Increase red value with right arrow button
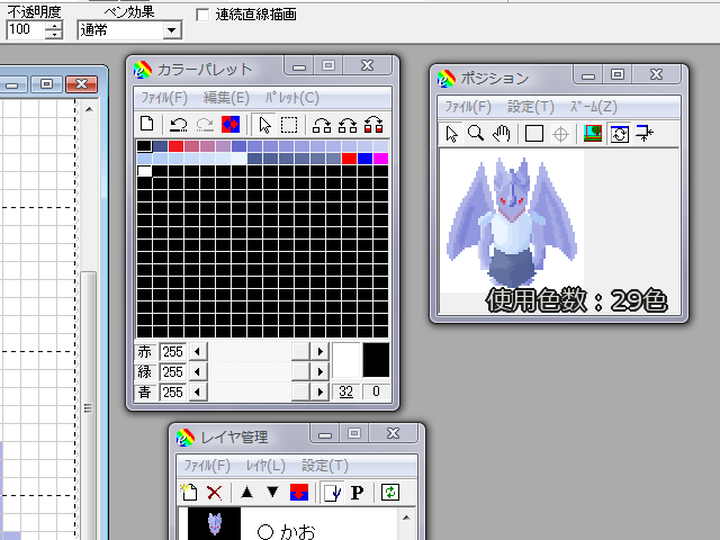 click(x=320, y=352)
